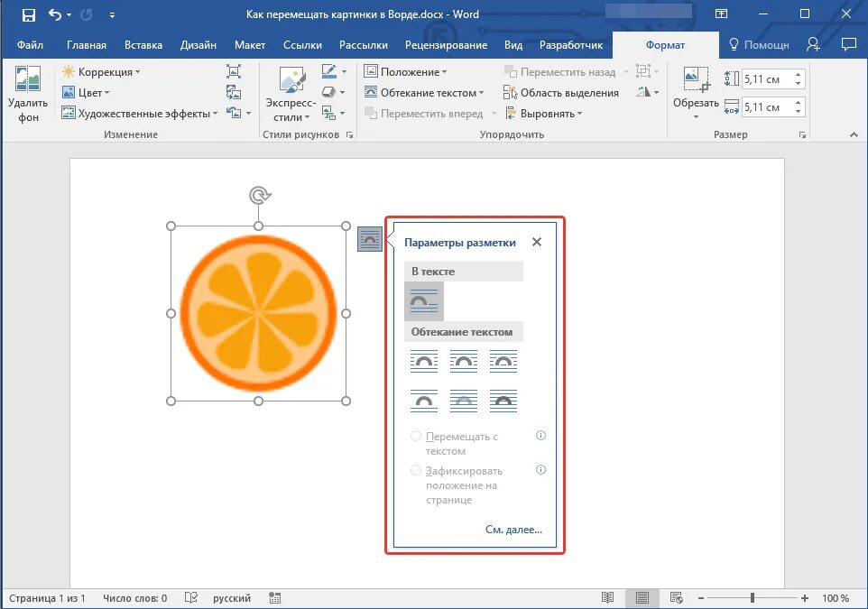
Task: Open the Разработчик tab
Action: [571, 45]
